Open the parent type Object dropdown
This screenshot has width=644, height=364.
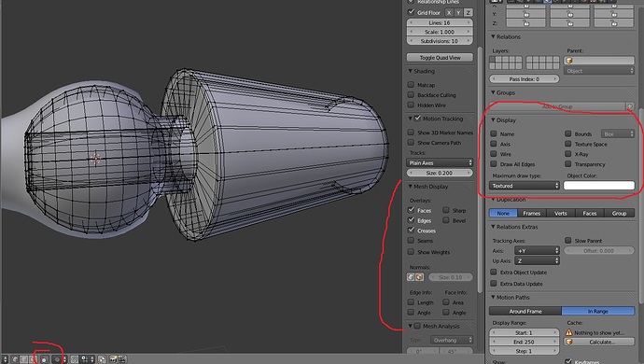(x=599, y=71)
